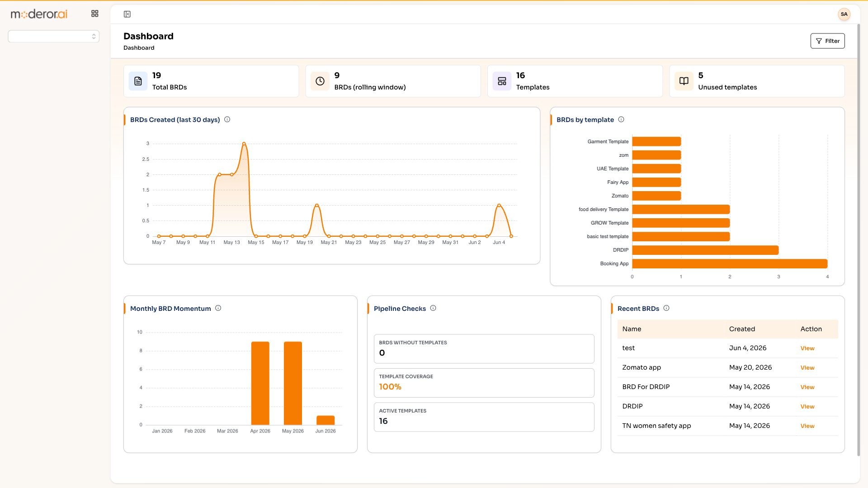Click the Unused templates book icon
868x488 pixels.
[684, 81]
